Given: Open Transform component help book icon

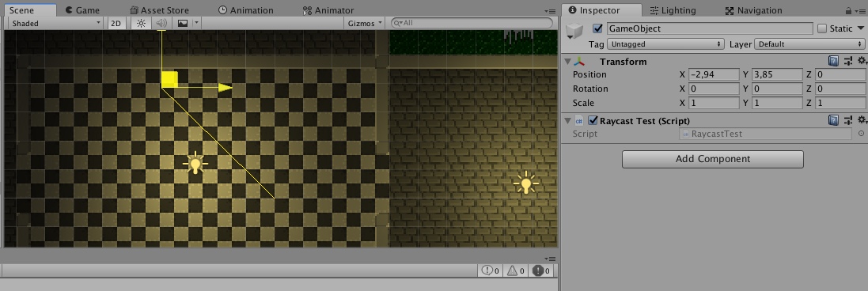Looking at the screenshot, I should click(x=833, y=61).
